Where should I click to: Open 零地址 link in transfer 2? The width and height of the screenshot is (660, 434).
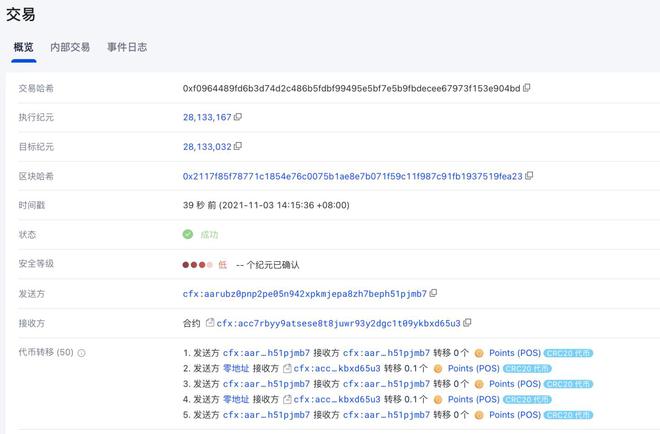click(x=236, y=368)
